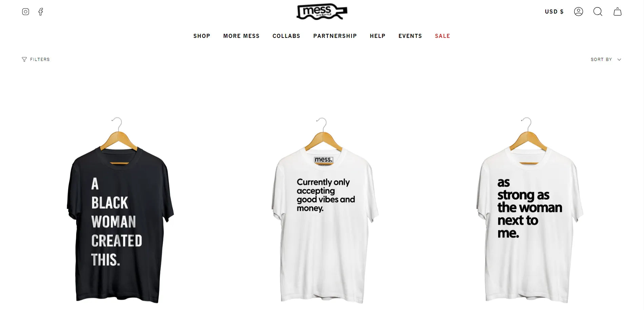Go to the Collabs menu item
The width and height of the screenshot is (644, 310).
(286, 36)
